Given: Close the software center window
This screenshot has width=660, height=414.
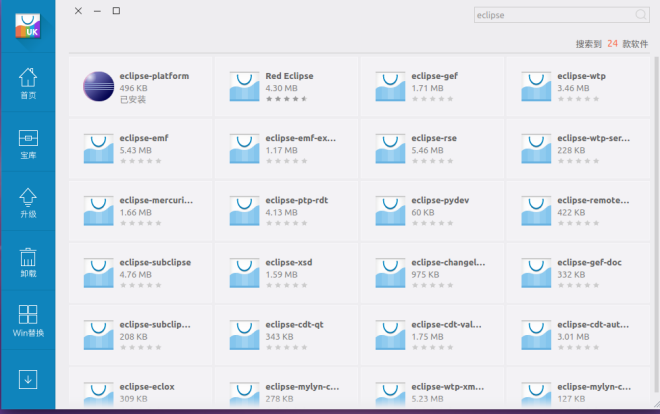Looking at the screenshot, I should pyautogui.click(x=78, y=11).
